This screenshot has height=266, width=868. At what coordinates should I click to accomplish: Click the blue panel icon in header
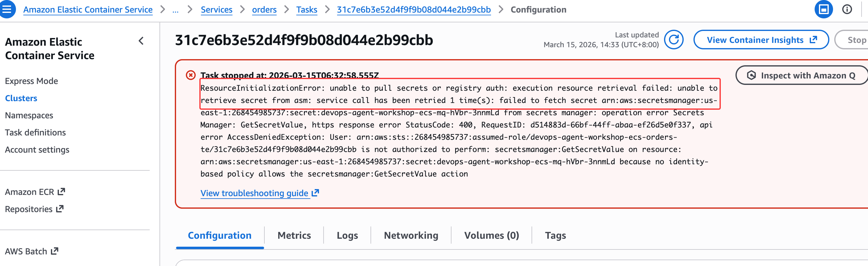(x=823, y=9)
